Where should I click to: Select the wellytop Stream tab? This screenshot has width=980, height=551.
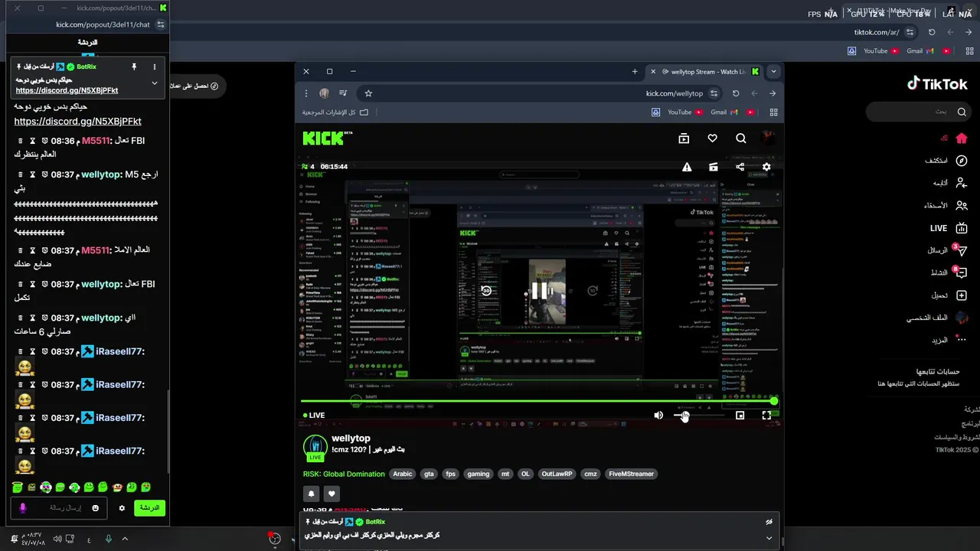[704, 71]
